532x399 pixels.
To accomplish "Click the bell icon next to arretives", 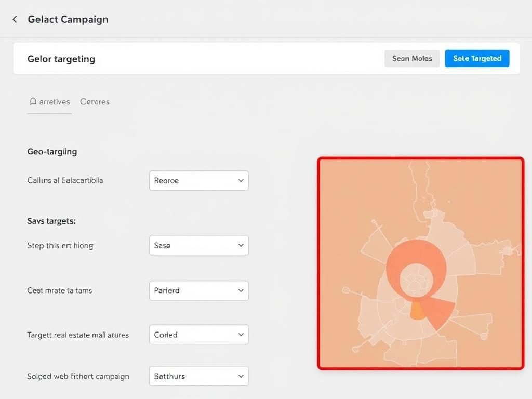I will coord(33,101).
